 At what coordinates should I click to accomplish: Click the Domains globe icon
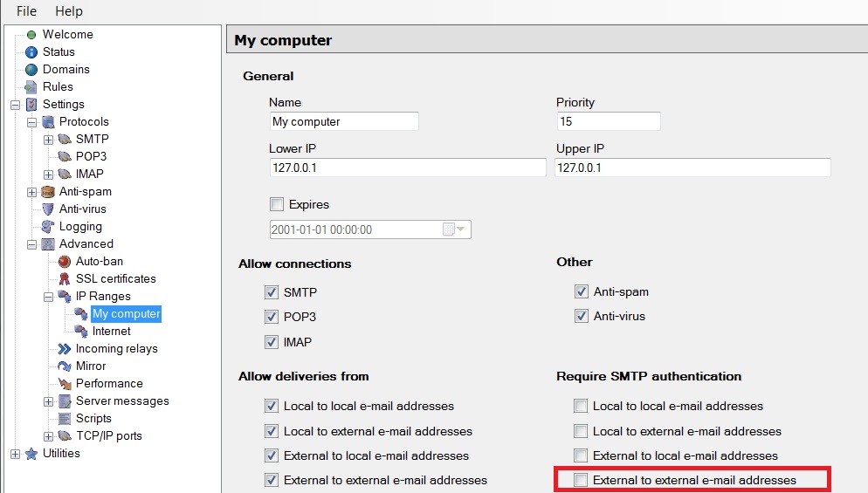(x=31, y=70)
